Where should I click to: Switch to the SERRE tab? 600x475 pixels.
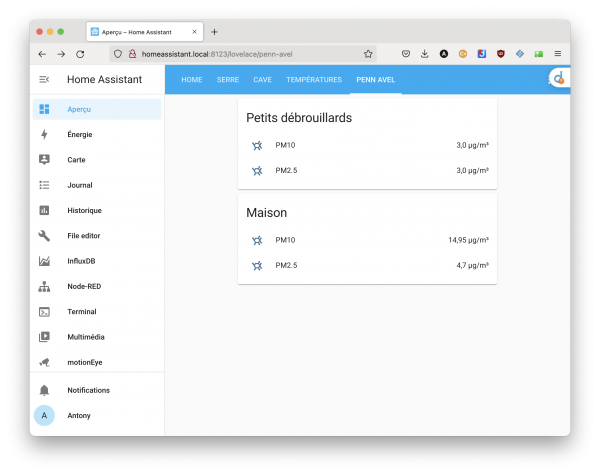pyautogui.click(x=227, y=79)
